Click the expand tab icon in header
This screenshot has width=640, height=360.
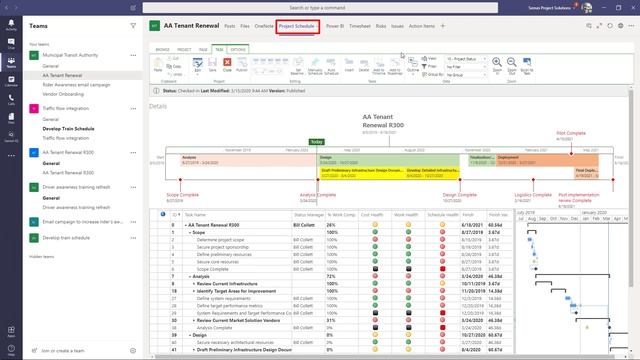(x=599, y=26)
